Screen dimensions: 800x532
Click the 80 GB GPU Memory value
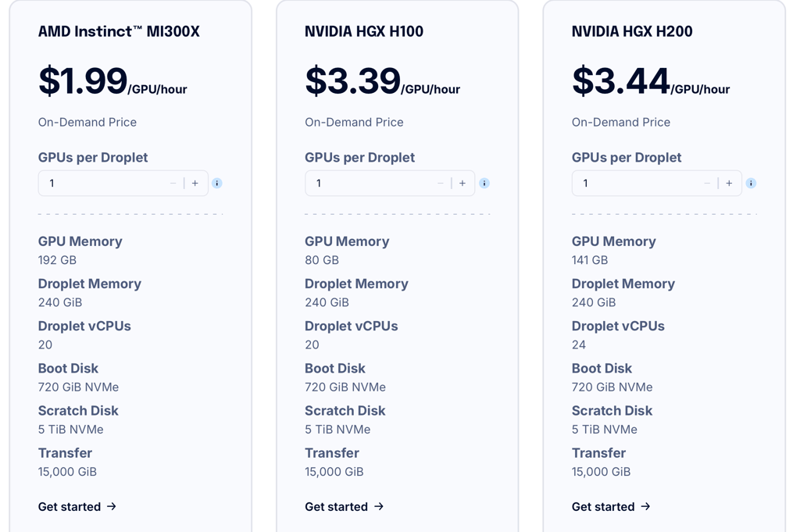click(x=322, y=260)
